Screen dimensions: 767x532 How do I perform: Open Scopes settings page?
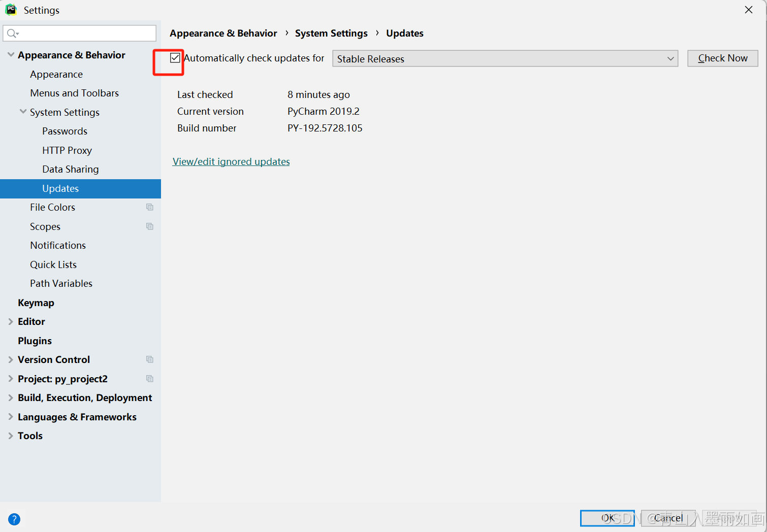pos(45,226)
